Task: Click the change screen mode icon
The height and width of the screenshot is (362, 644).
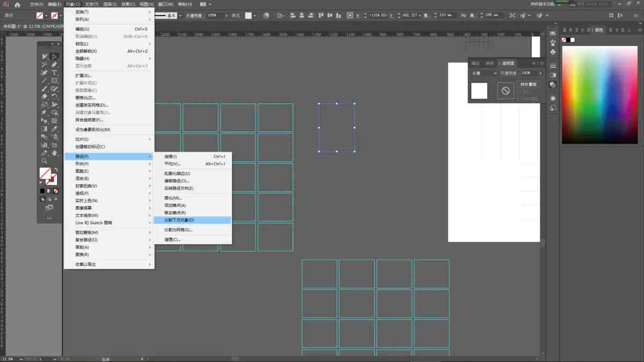Action: pos(49,208)
